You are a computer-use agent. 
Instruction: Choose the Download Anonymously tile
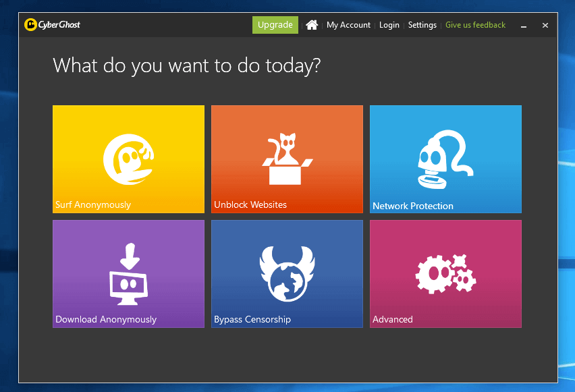coord(128,274)
